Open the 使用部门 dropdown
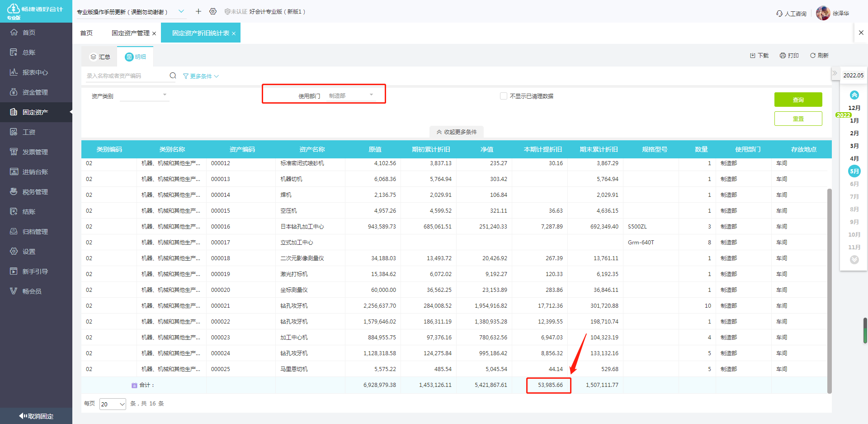 click(351, 95)
